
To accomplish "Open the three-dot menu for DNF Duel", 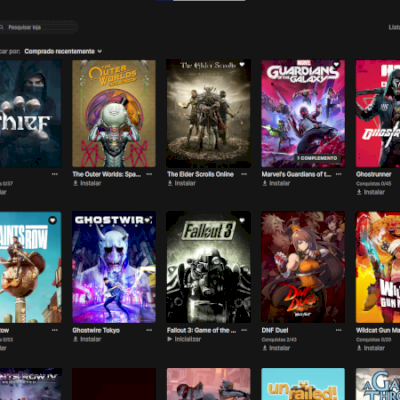I will pyautogui.click(x=339, y=330).
